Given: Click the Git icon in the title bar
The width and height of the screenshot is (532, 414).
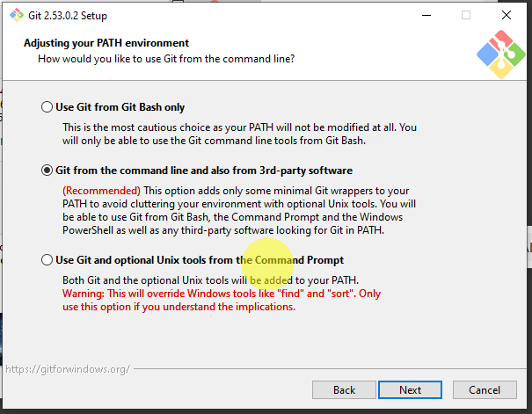Looking at the screenshot, I should point(16,15).
